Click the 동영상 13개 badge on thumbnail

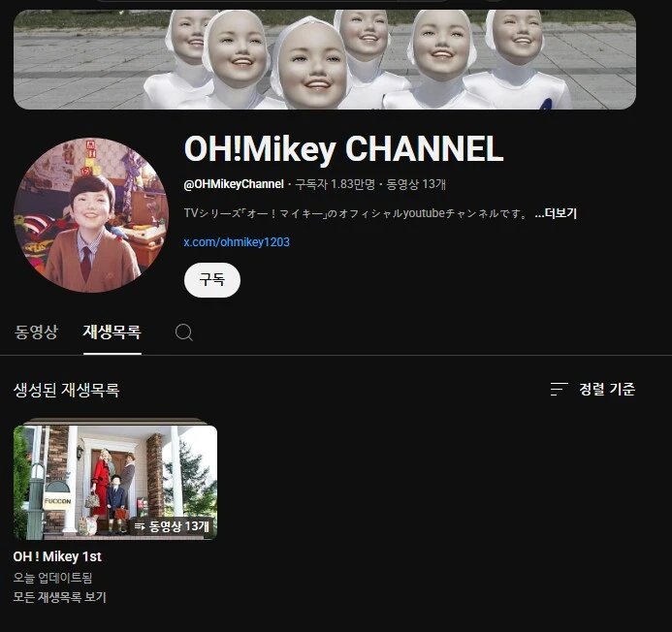tap(172, 526)
